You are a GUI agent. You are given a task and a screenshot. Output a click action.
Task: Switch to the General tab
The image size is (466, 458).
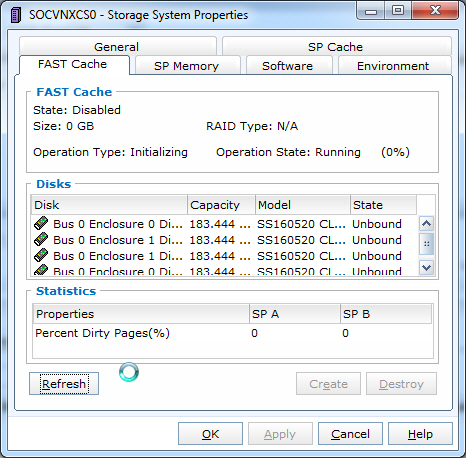coord(118,46)
